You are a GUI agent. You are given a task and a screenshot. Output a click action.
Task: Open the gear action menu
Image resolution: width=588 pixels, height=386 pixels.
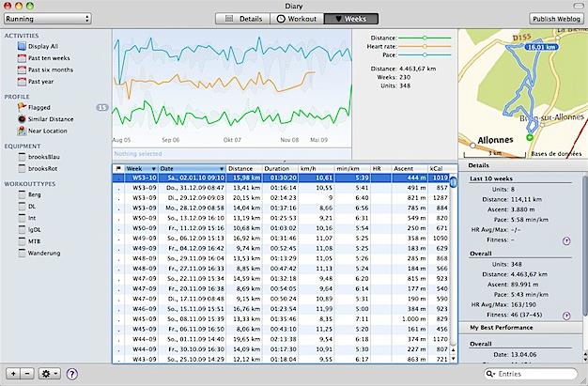pos(49,374)
